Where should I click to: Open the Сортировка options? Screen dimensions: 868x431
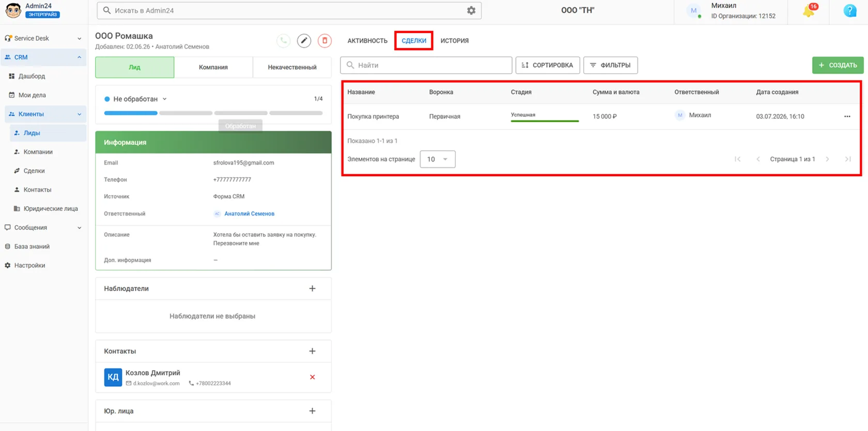coord(548,65)
